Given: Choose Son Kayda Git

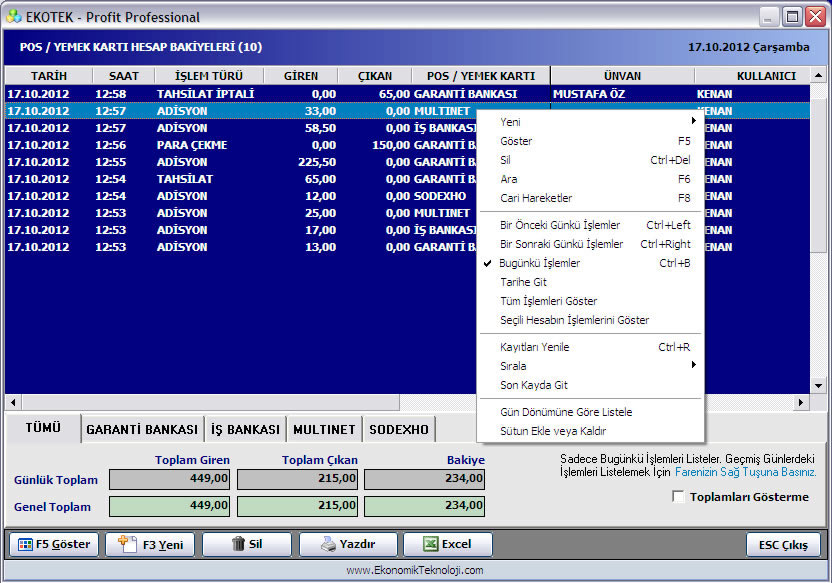Looking at the screenshot, I should [592, 385].
